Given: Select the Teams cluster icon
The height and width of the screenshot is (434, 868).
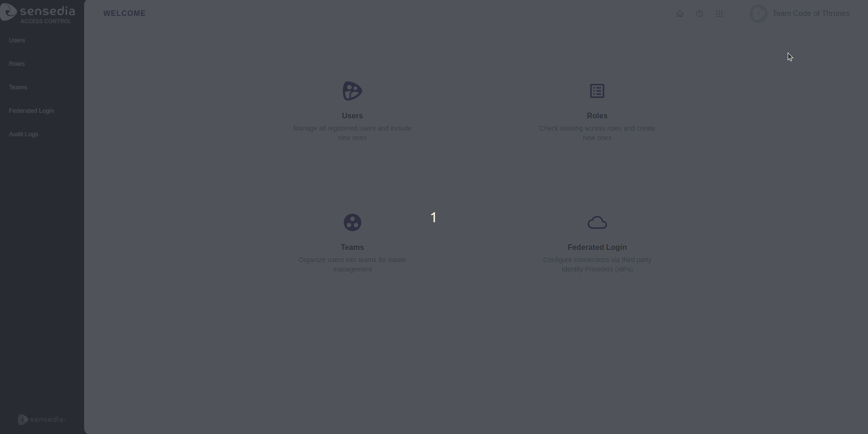Looking at the screenshot, I should [352, 222].
